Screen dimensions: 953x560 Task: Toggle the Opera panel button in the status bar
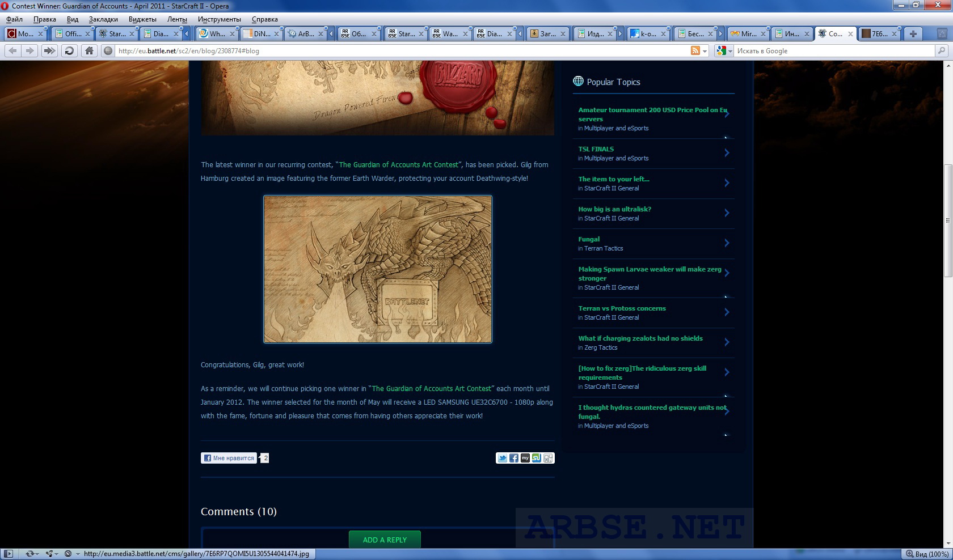pyautogui.click(x=8, y=554)
